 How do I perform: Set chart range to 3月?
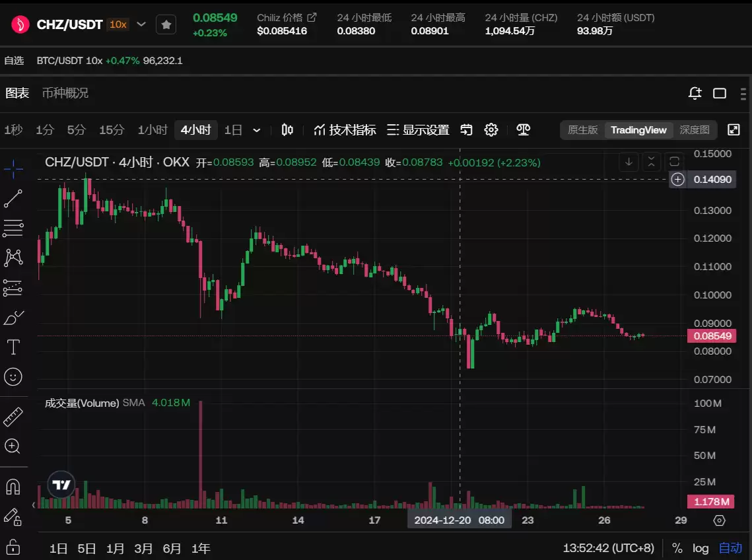[143, 548]
